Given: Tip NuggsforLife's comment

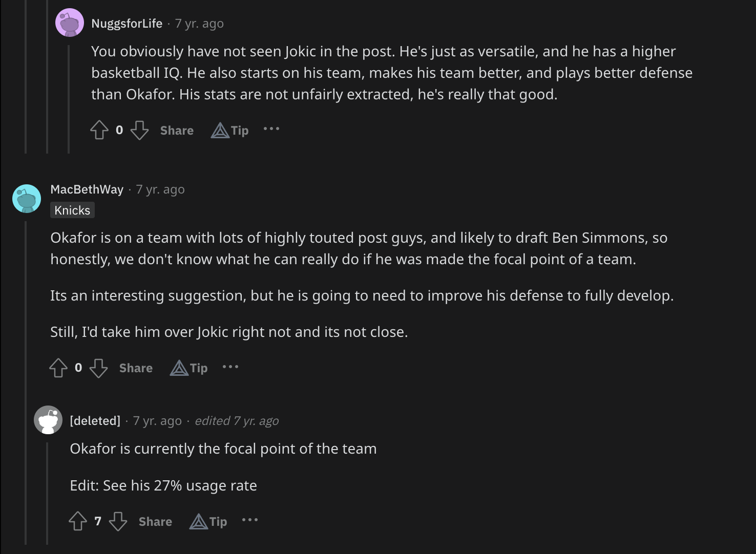Looking at the screenshot, I should (x=230, y=130).
